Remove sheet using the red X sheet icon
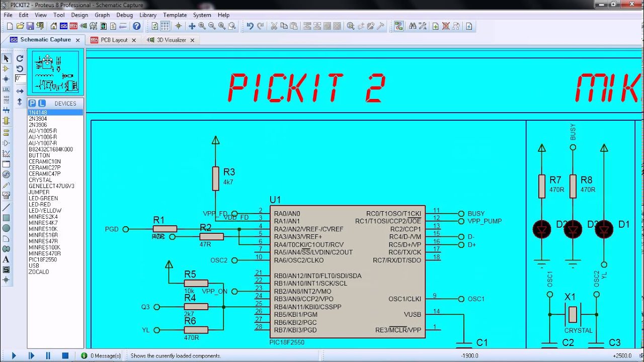 (446, 26)
